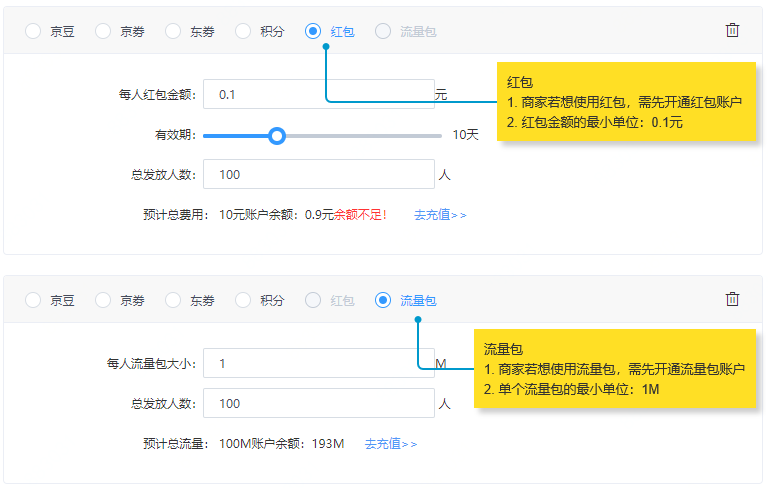Click the selected 流量包 radio button

tap(383, 300)
